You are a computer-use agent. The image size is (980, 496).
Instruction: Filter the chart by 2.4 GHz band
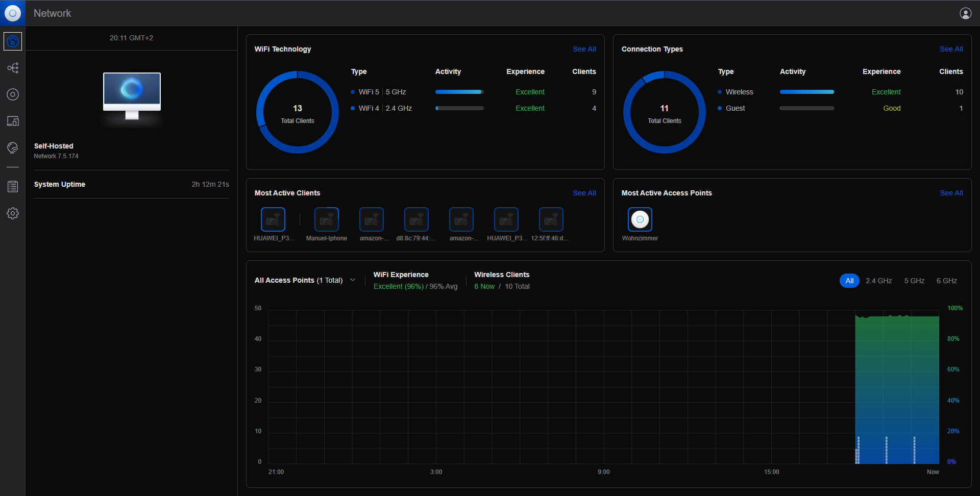878,281
